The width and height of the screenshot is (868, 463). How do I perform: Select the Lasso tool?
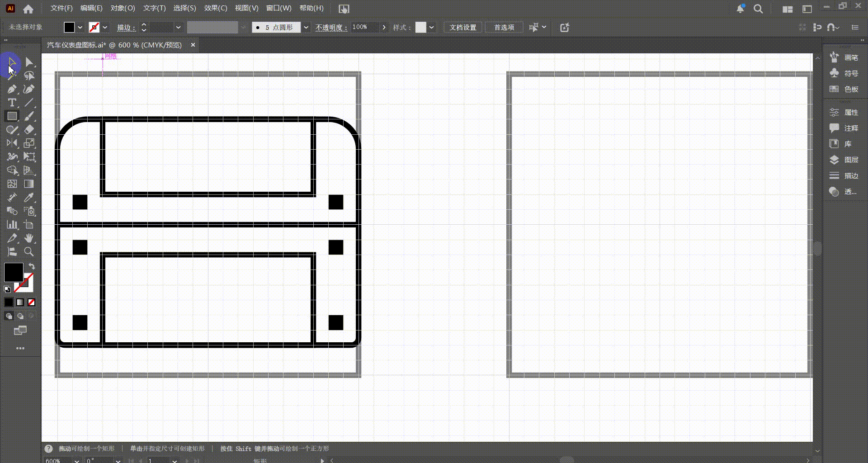coord(29,76)
